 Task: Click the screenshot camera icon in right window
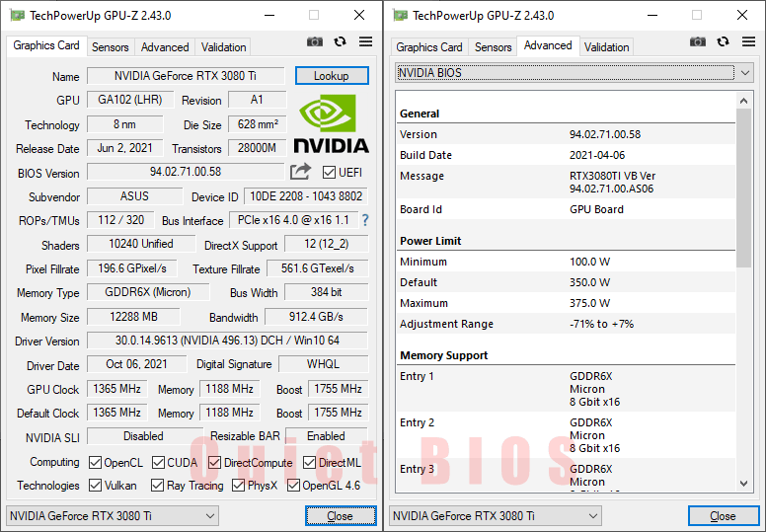point(698,42)
